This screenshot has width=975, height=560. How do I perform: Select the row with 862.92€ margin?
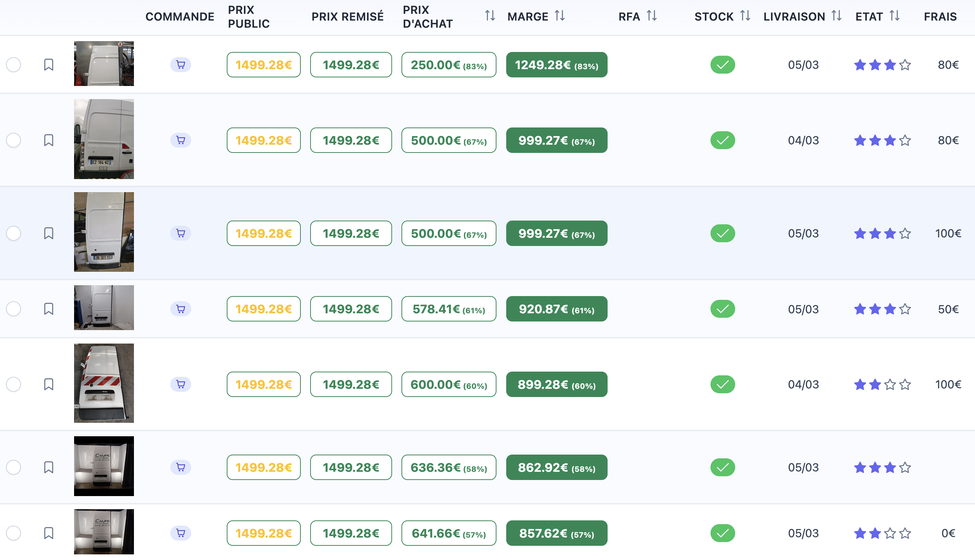point(13,467)
